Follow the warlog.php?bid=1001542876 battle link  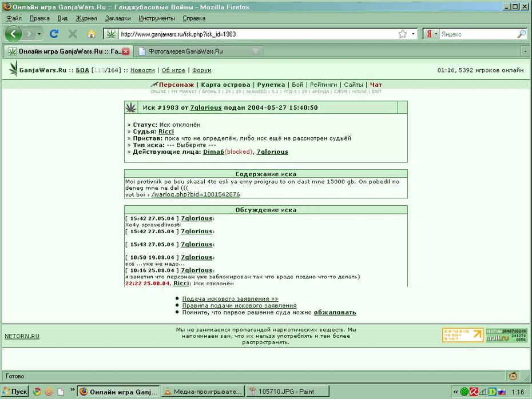click(x=196, y=194)
